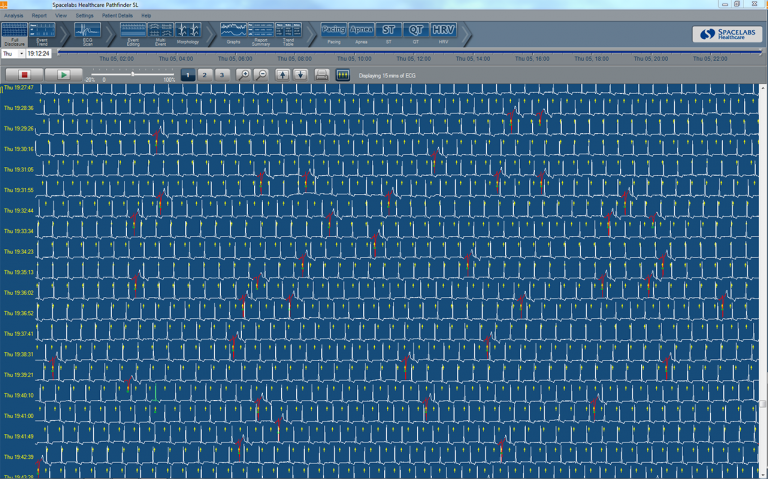
Task: Click the print icon in toolbar
Action: click(322, 75)
